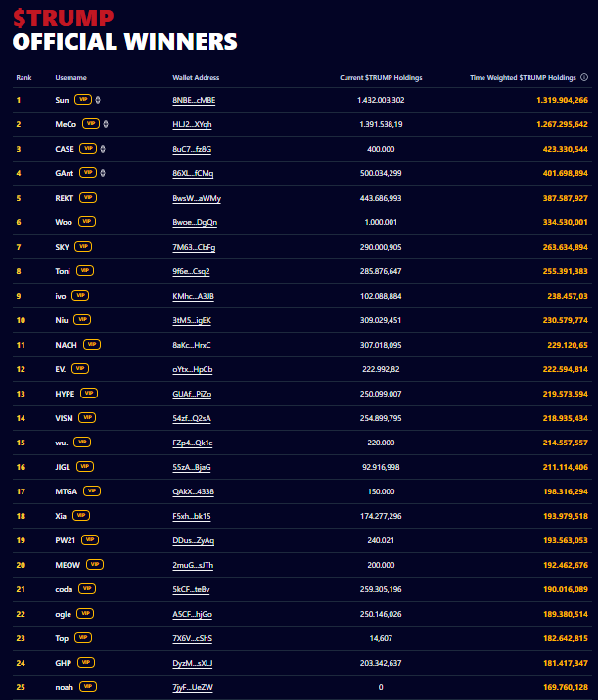This screenshot has width=598, height=700.
Task: Click the VIP badge next to GAnt
Action: click(x=88, y=172)
